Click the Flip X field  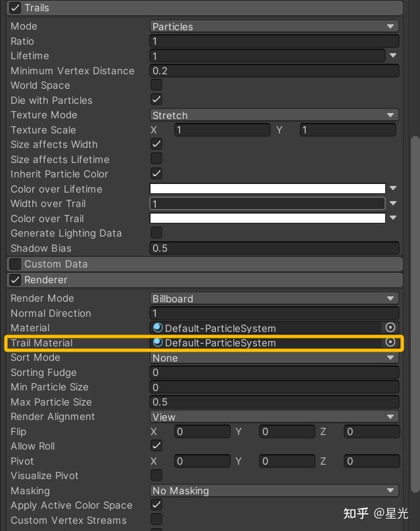click(202, 431)
